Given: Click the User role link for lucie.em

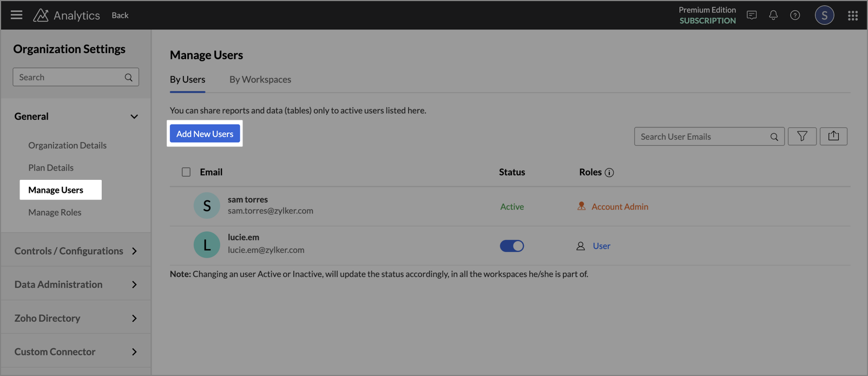Looking at the screenshot, I should (x=601, y=246).
